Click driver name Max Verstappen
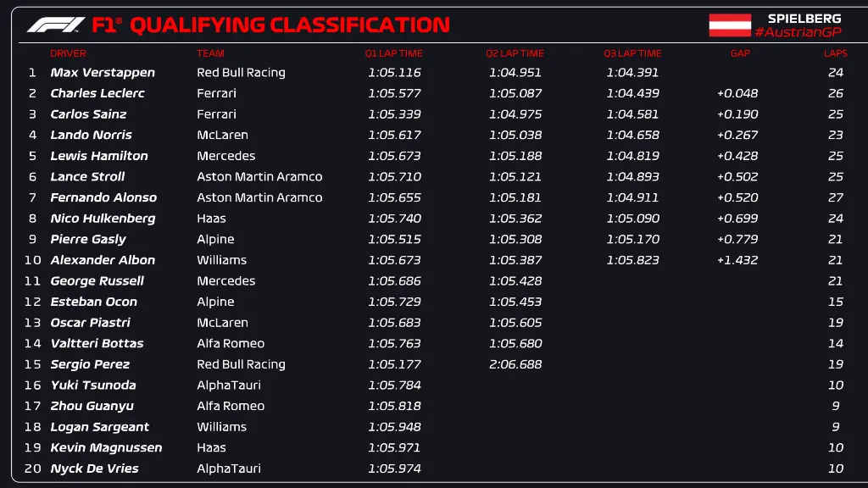Viewport: 868px width, 488px height. click(x=103, y=73)
